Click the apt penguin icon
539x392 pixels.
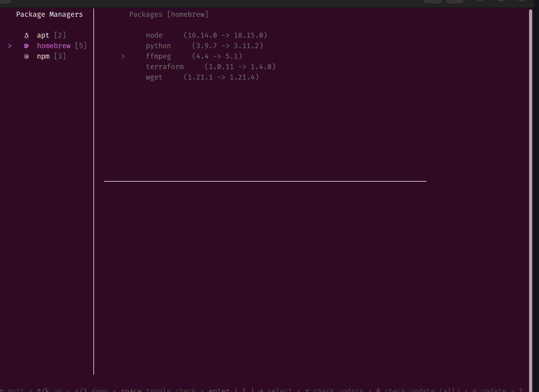(x=26, y=36)
